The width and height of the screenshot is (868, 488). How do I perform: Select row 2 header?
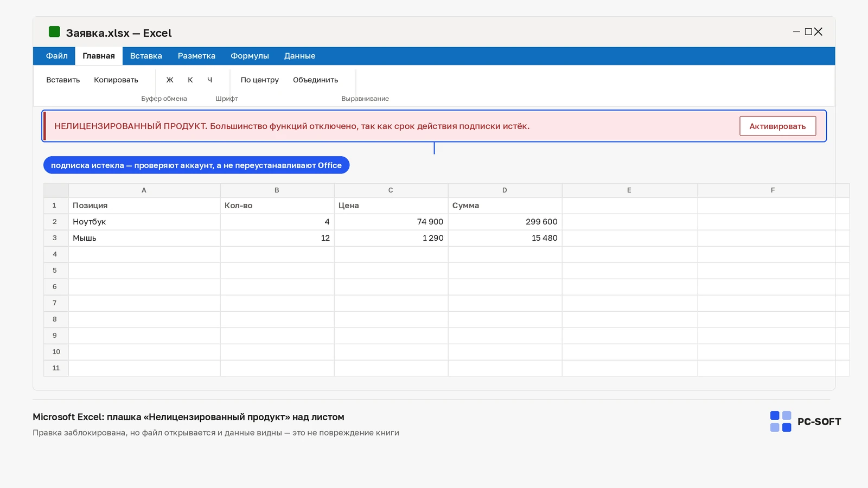point(56,222)
